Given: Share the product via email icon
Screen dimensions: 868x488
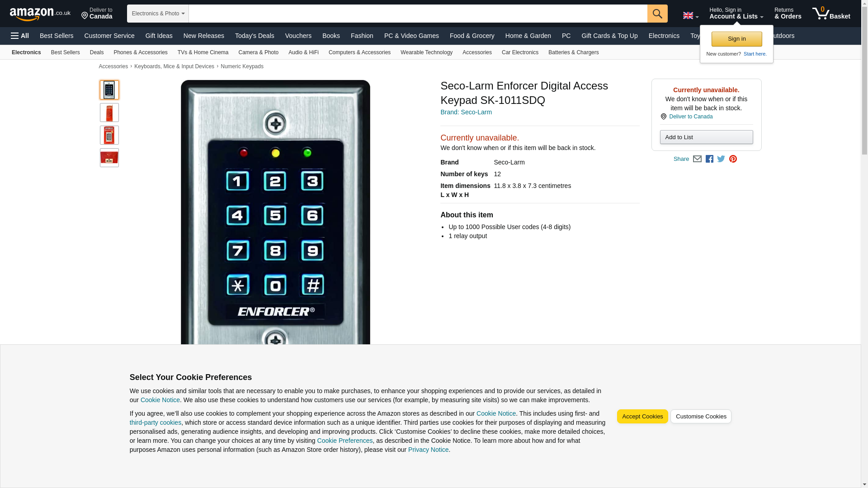Looking at the screenshot, I should tap(697, 159).
